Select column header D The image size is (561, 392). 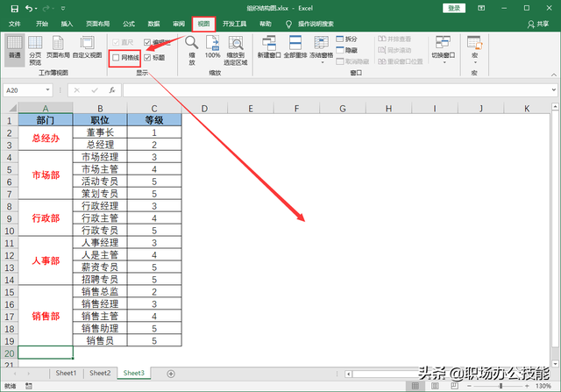click(204, 109)
